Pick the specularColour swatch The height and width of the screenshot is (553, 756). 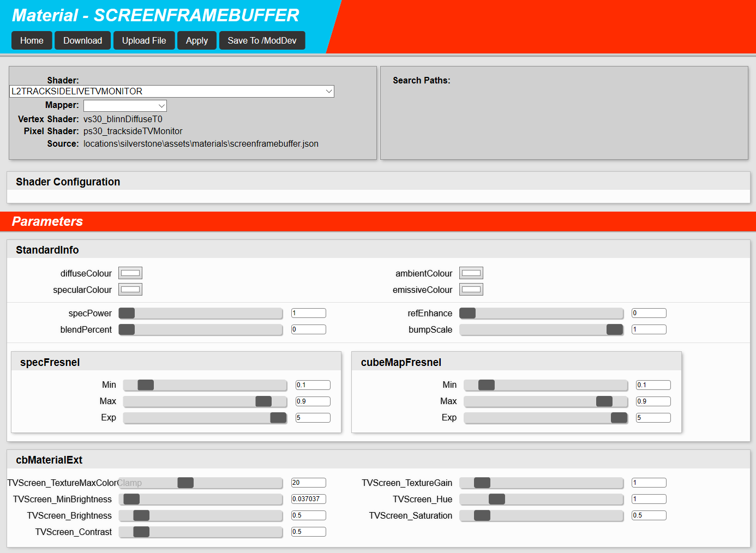click(x=130, y=290)
